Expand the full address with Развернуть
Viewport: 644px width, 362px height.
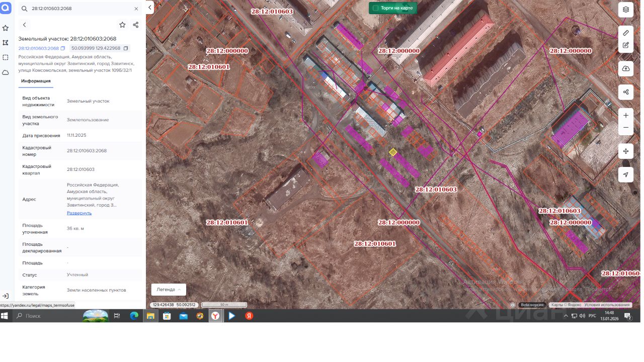point(79,213)
